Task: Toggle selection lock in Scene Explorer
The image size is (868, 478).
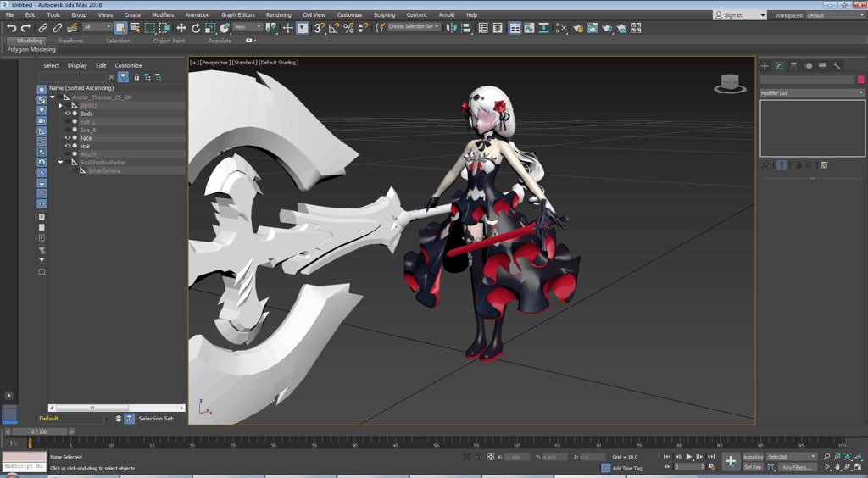Action: 136,77
